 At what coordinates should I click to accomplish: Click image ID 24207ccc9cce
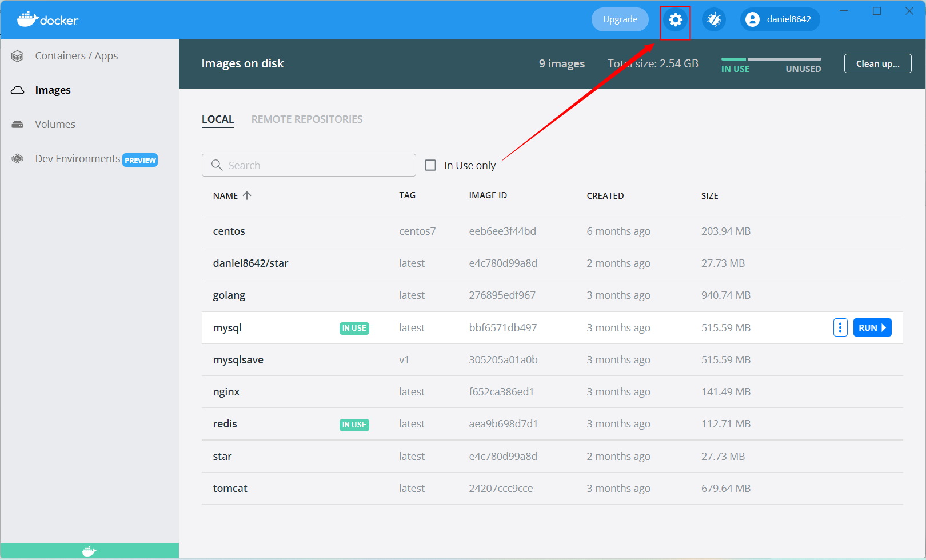(501, 489)
